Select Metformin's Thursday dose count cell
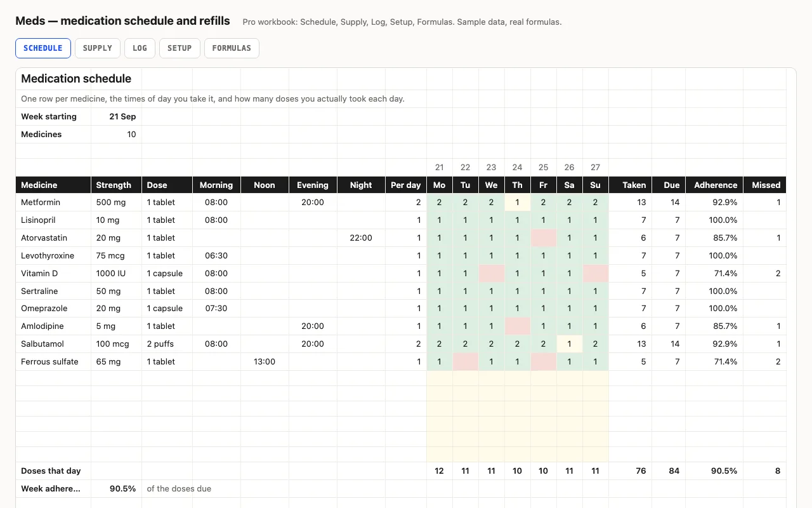The height and width of the screenshot is (508, 812). pos(518,203)
